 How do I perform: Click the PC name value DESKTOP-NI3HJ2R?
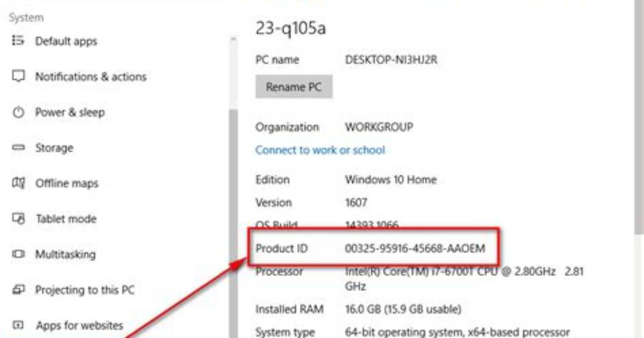pos(391,60)
